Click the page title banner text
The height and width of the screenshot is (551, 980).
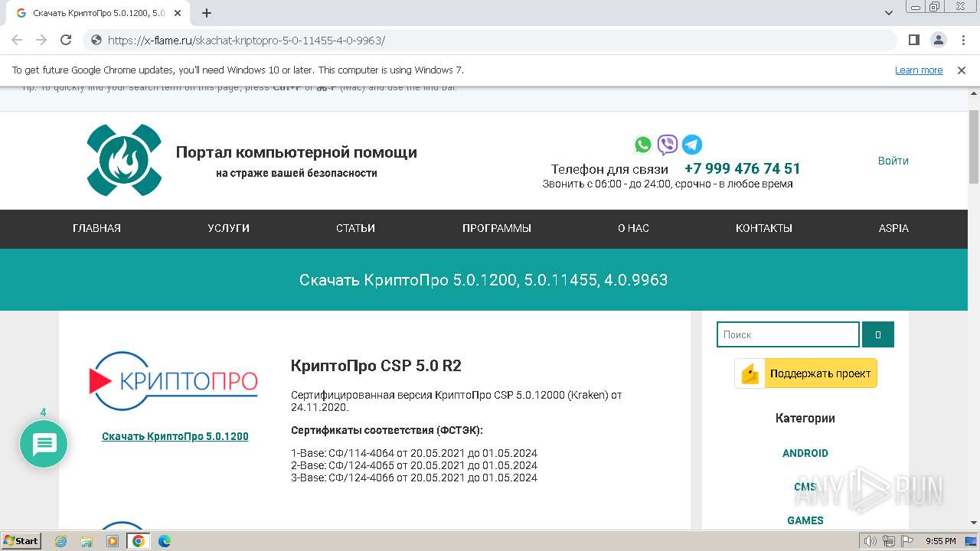pyautogui.click(x=483, y=280)
